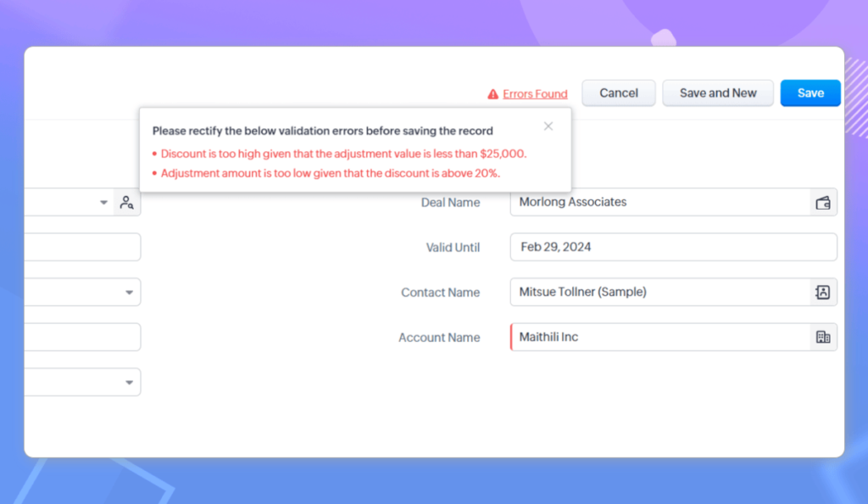868x504 pixels.
Task: Click the red warning triangle next to Errors Found
Action: click(492, 93)
